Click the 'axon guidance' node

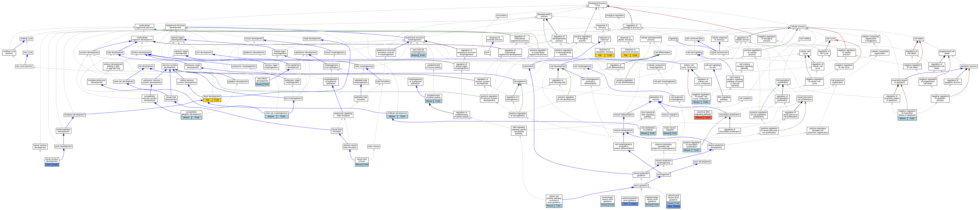point(641,186)
